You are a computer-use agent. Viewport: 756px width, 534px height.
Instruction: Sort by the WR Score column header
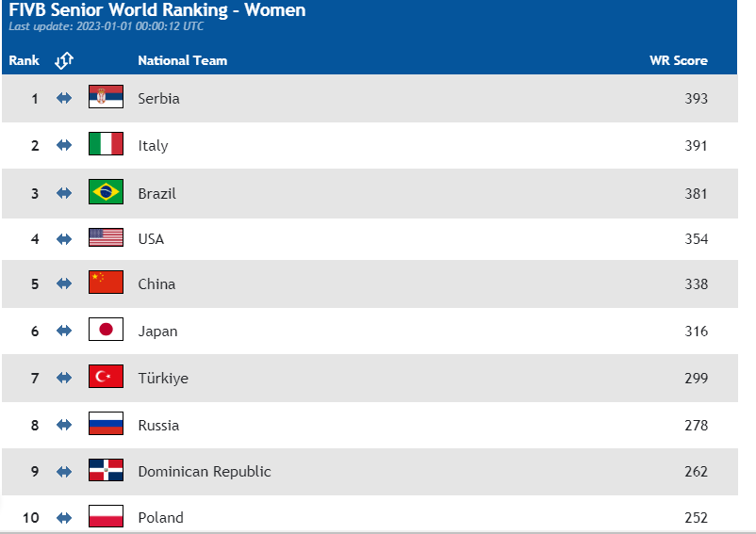coord(678,60)
